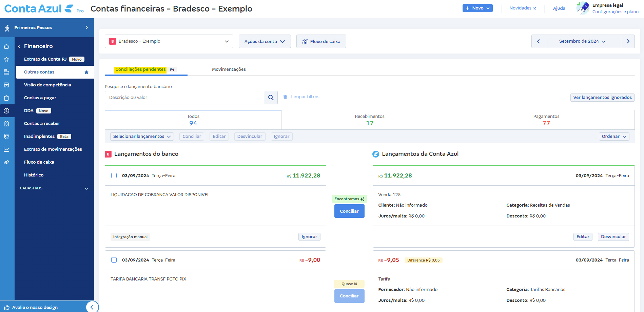
Task: Expand the CADASTROS section
Action: tap(54, 188)
